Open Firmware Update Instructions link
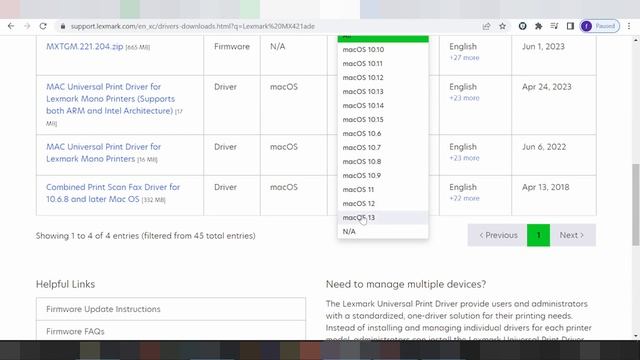Image resolution: width=640 pixels, height=360 pixels. click(x=103, y=309)
